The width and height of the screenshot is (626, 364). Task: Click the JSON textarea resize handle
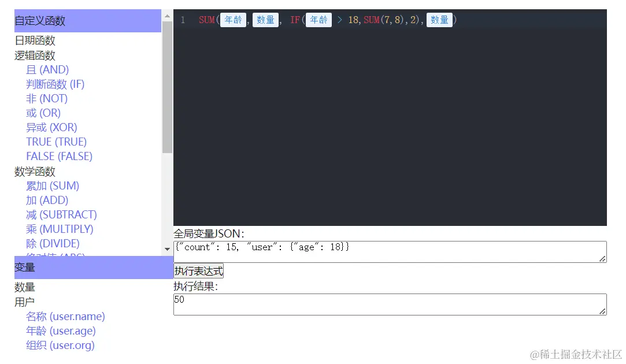point(603,259)
